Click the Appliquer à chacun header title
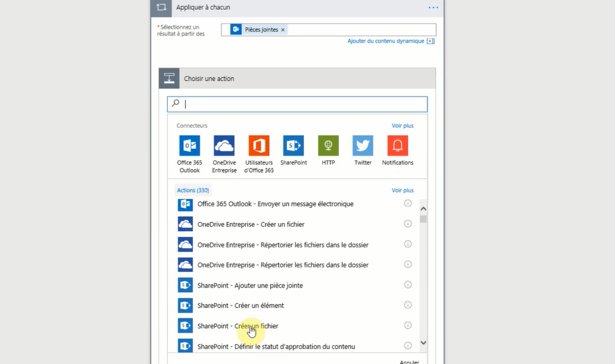The height and width of the screenshot is (364, 615). (x=203, y=7)
